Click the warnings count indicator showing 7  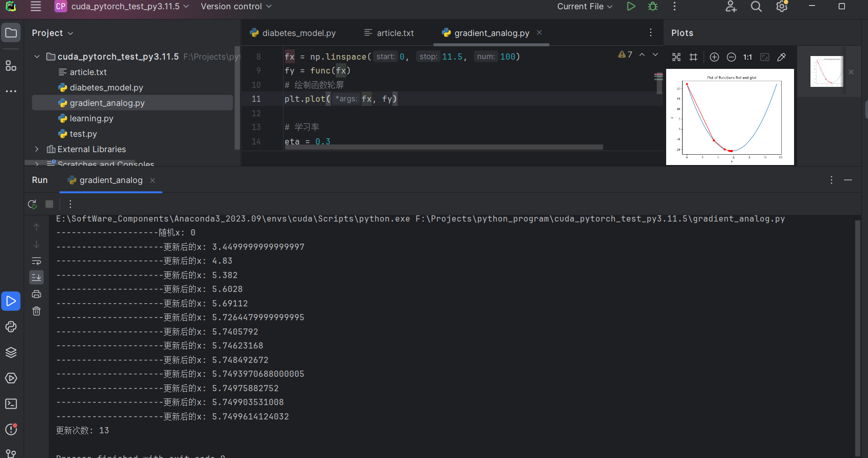(x=625, y=54)
